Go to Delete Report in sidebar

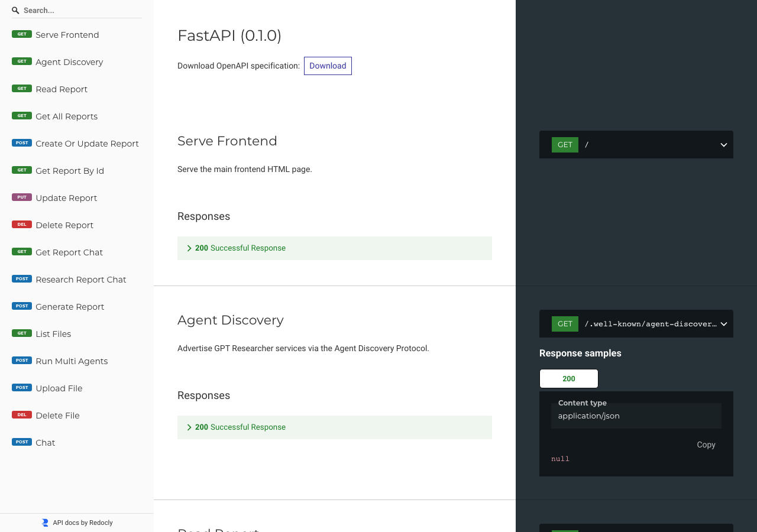click(x=77, y=225)
